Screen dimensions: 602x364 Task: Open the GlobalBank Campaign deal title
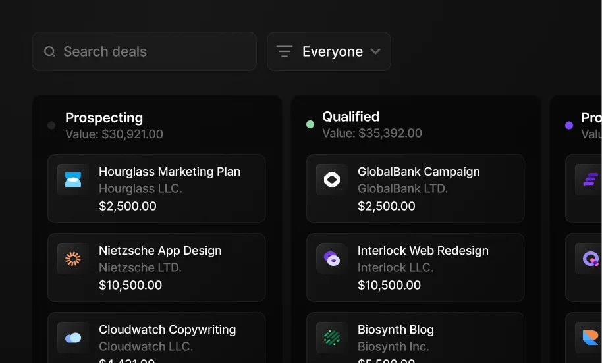point(418,172)
